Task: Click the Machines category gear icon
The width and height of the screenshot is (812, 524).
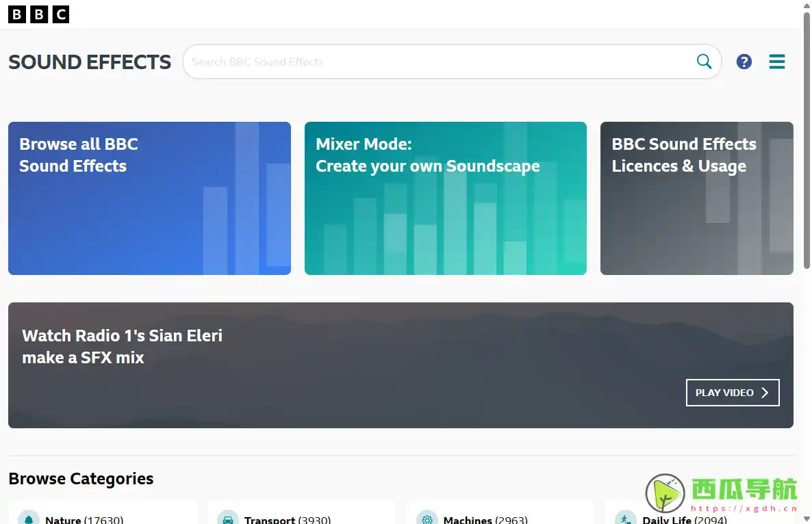Action: [427, 519]
